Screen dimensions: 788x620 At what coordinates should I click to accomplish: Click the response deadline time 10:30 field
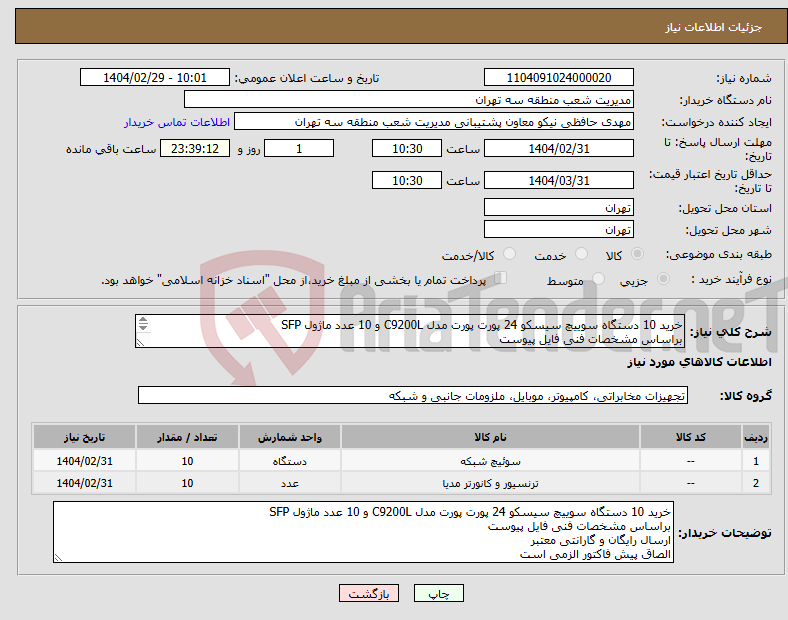[407, 149]
